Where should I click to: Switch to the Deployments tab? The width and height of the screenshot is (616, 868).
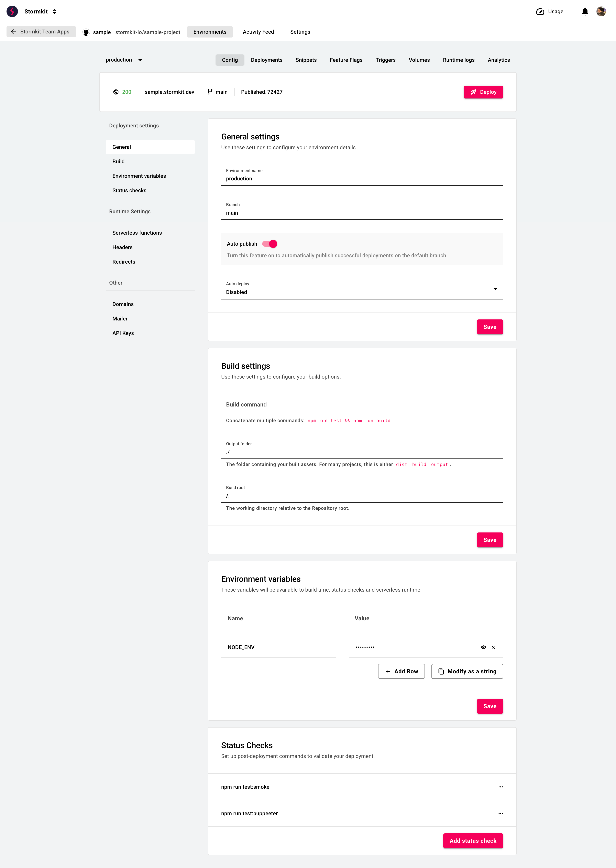tap(267, 60)
